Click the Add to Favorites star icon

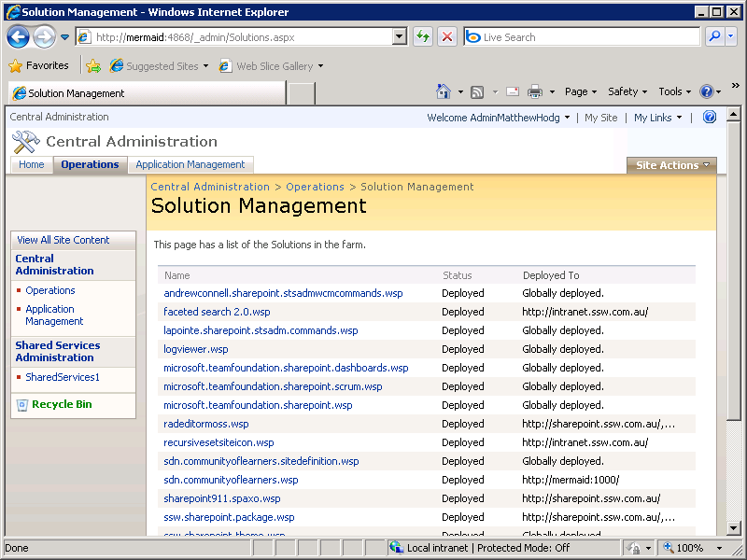(x=93, y=66)
